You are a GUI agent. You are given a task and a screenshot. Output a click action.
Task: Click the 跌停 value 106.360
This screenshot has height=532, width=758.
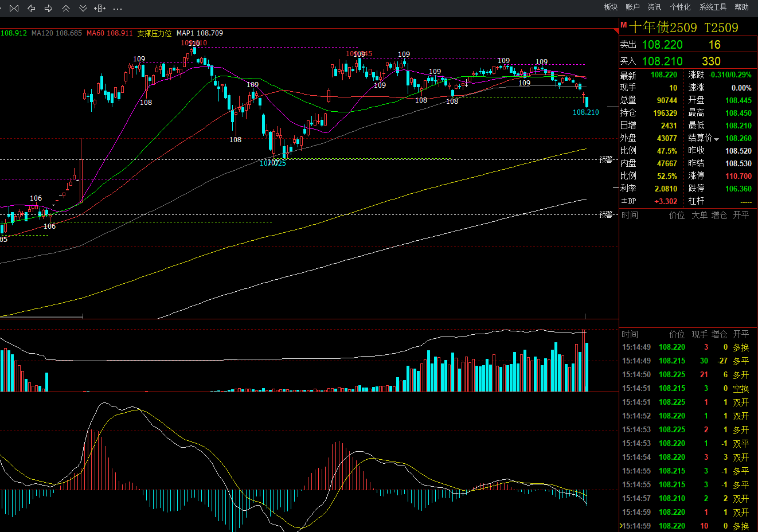click(x=739, y=189)
